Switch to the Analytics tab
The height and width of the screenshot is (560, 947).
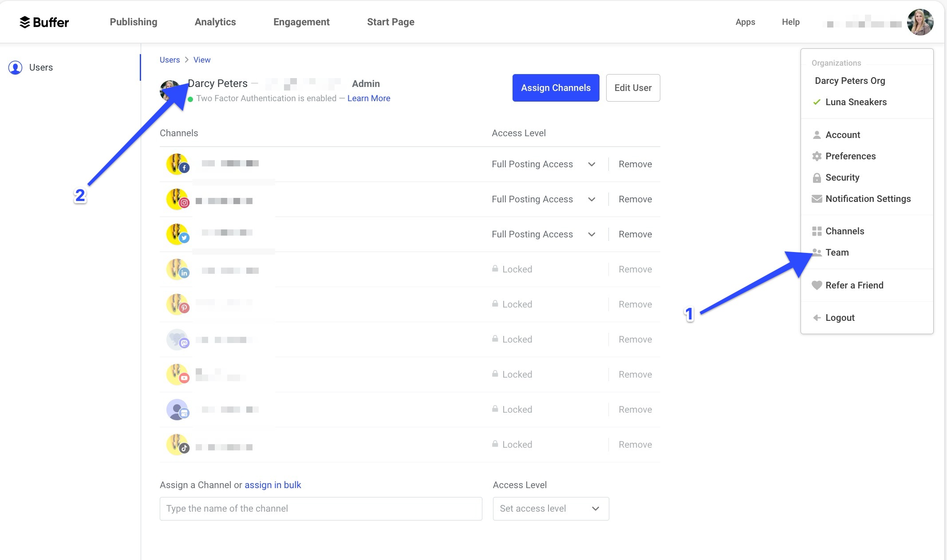215,22
